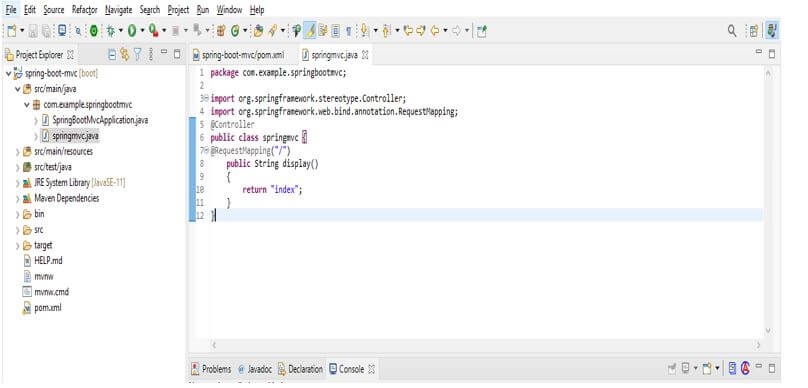Open the New dropdown arrow in the toolbar

[x=22, y=31]
